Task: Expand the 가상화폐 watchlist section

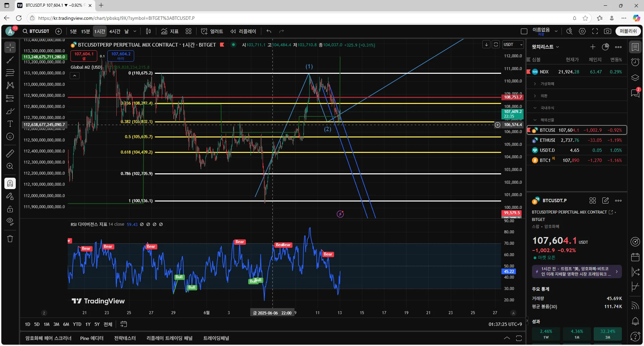Action: click(547, 84)
